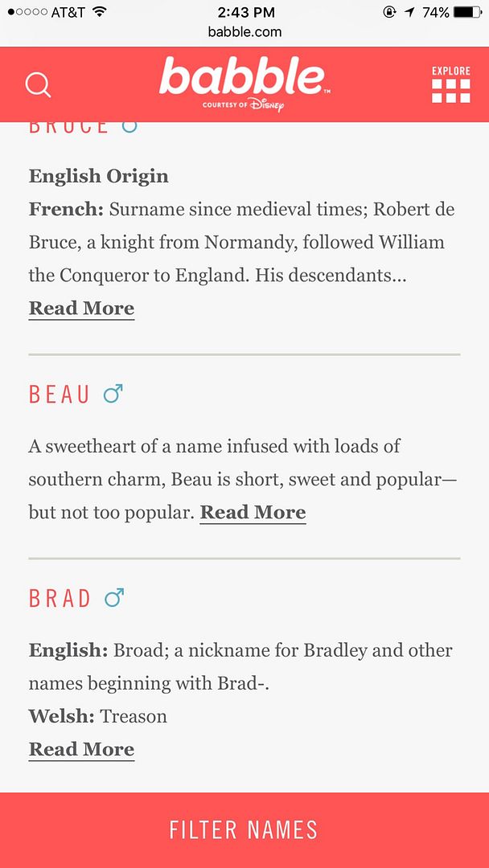The height and width of the screenshot is (868, 489).
Task: Tap the babble.com address bar
Action: tap(244, 32)
